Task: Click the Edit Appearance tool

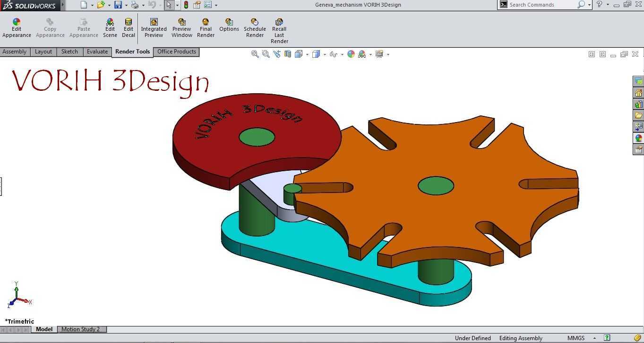Action: click(17, 28)
